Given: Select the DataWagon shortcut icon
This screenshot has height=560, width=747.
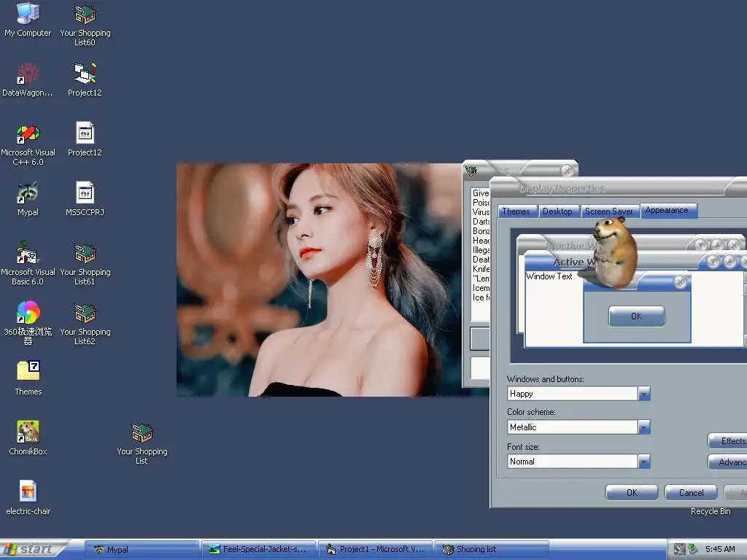Looking at the screenshot, I should click(28, 79).
